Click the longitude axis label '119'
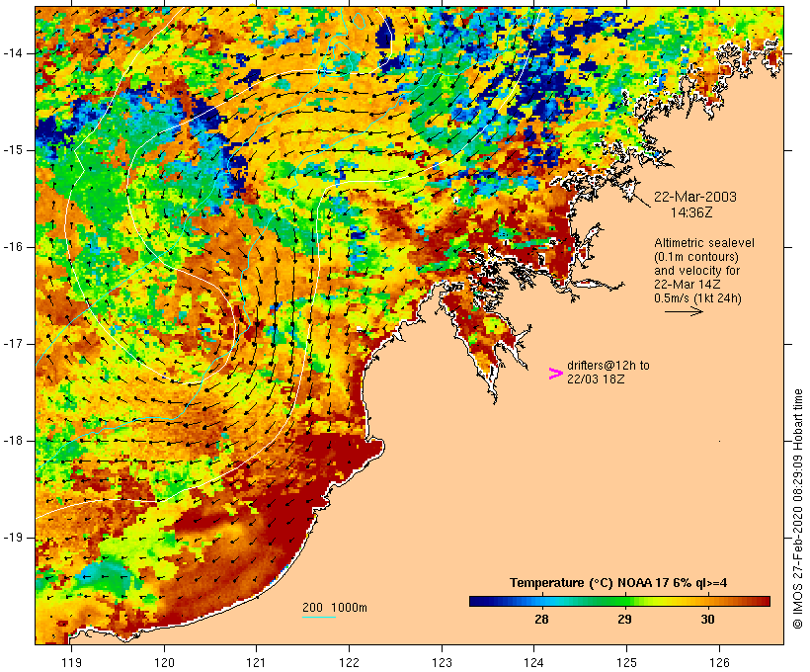This screenshot has height=672, width=810. pyautogui.click(x=71, y=662)
